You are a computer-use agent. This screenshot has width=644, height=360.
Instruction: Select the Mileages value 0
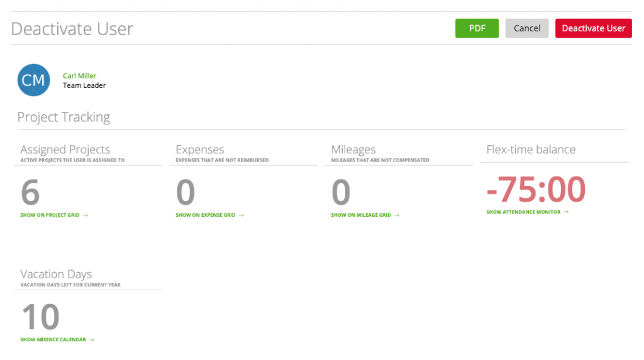click(x=341, y=192)
